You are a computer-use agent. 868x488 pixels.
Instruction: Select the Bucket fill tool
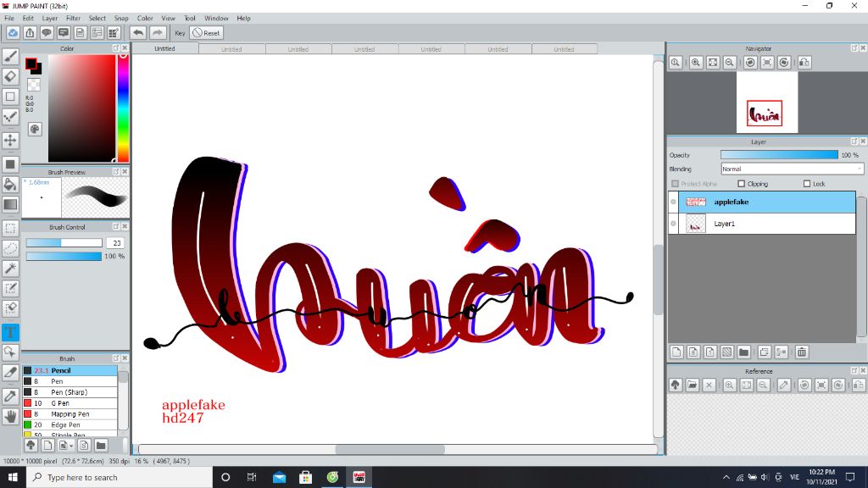[10, 184]
